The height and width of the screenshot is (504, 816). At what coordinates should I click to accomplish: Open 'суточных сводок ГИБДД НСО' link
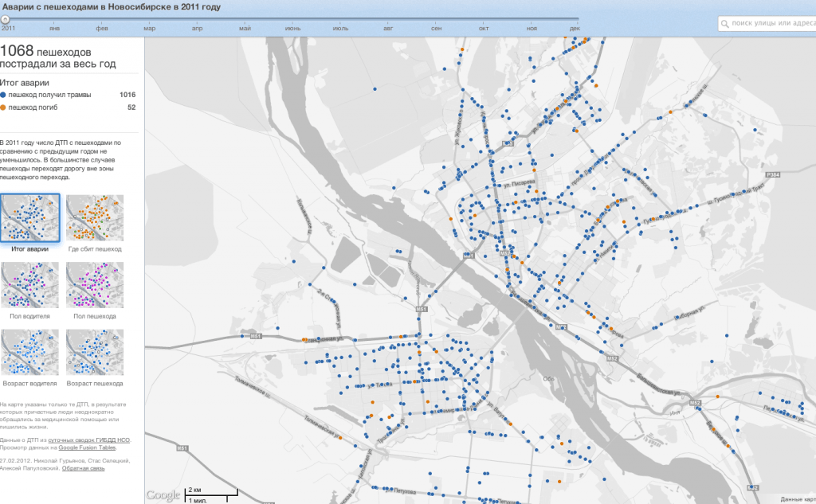[x=89, y=440]
